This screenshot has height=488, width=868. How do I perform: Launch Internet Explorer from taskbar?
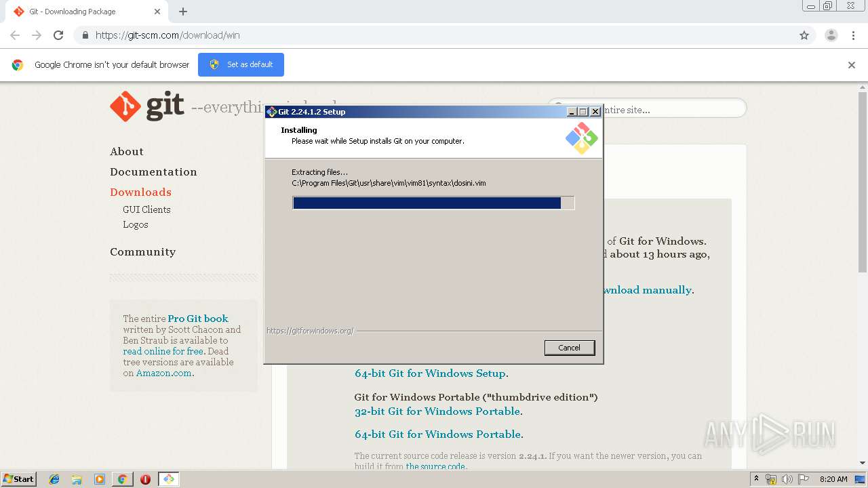pos(54,479)
